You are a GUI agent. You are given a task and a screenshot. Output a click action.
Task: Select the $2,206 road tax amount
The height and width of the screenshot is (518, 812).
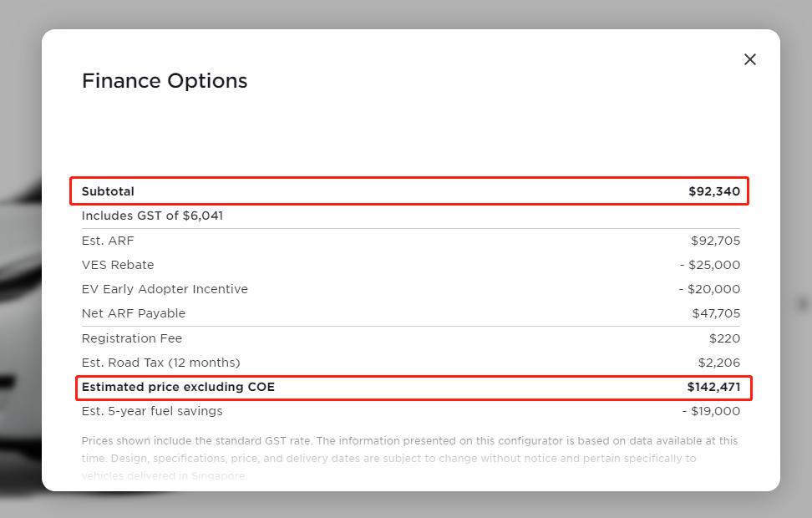[x=718, y=363]
